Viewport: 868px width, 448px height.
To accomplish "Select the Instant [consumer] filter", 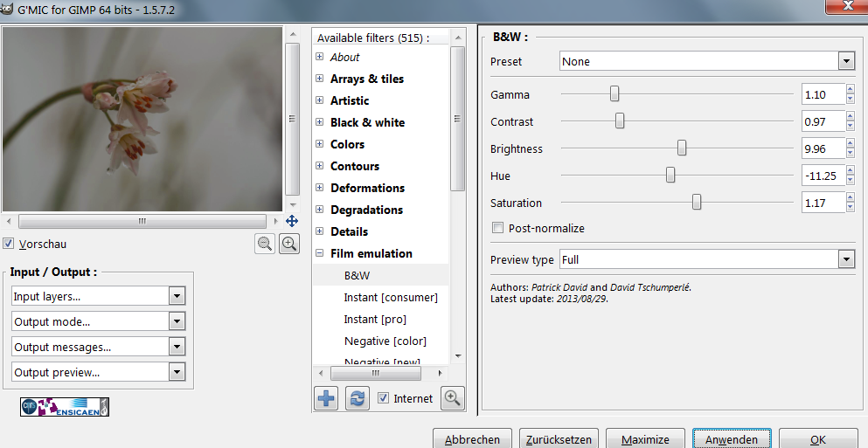I will 390,297.
